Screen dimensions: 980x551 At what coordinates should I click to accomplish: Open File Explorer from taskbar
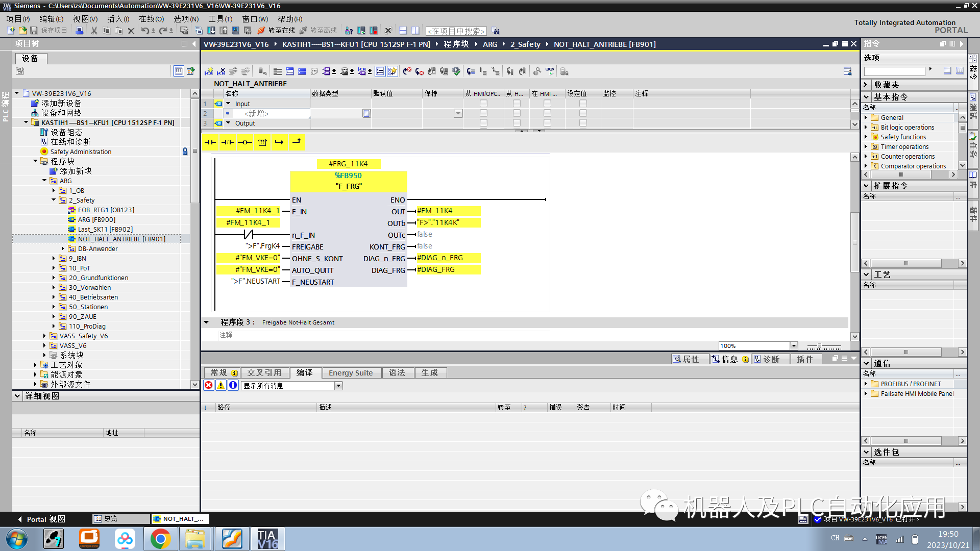click(x=195, y=539)
